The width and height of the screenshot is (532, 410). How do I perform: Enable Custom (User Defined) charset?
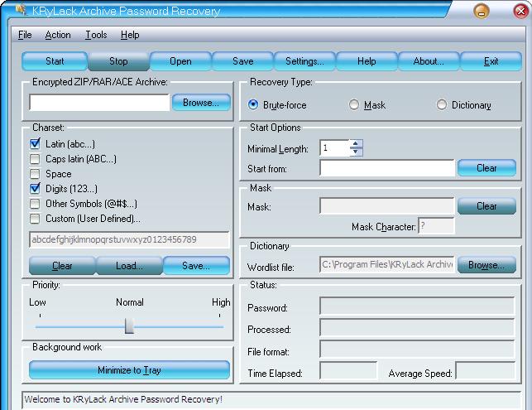point(35,219)
